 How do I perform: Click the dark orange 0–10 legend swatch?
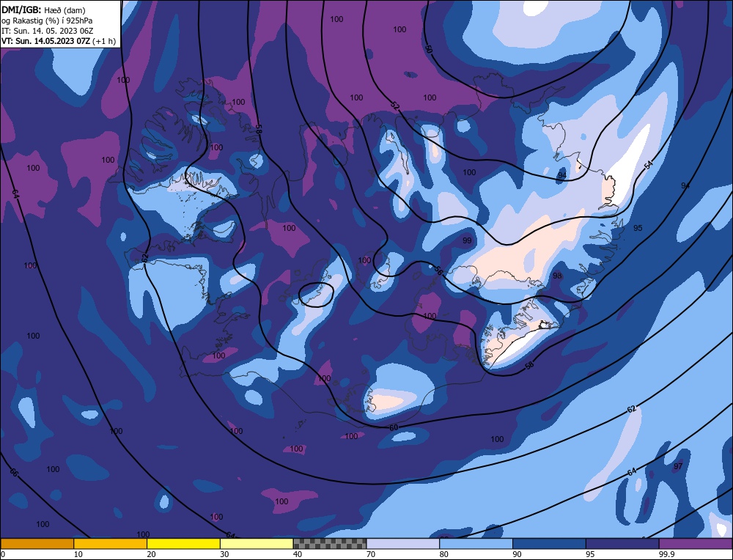37,543
